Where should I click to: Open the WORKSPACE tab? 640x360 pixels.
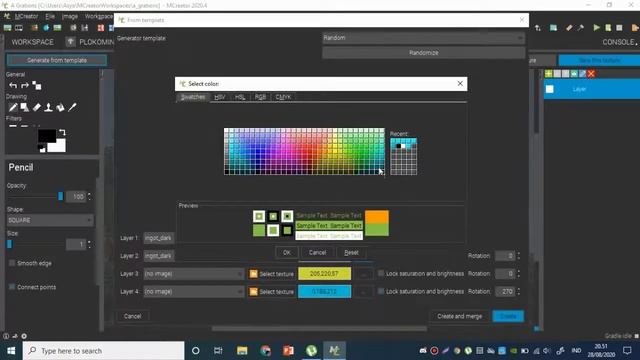pos(32,42)
